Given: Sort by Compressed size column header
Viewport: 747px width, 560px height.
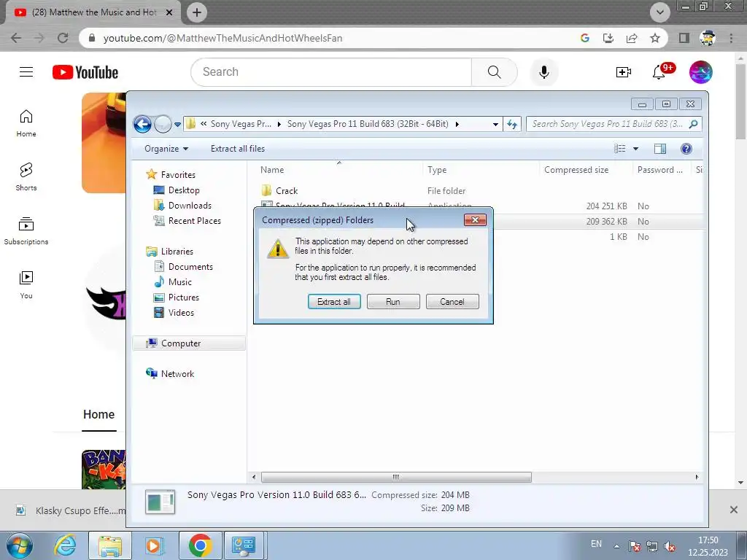Looking at the screenshot, I should tap(576, 170).
